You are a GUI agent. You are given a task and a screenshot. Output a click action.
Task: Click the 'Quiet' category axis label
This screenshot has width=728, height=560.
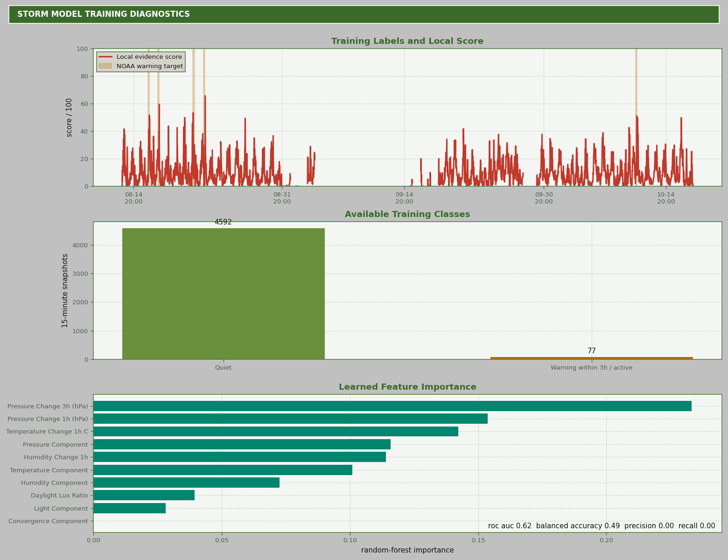223,368
